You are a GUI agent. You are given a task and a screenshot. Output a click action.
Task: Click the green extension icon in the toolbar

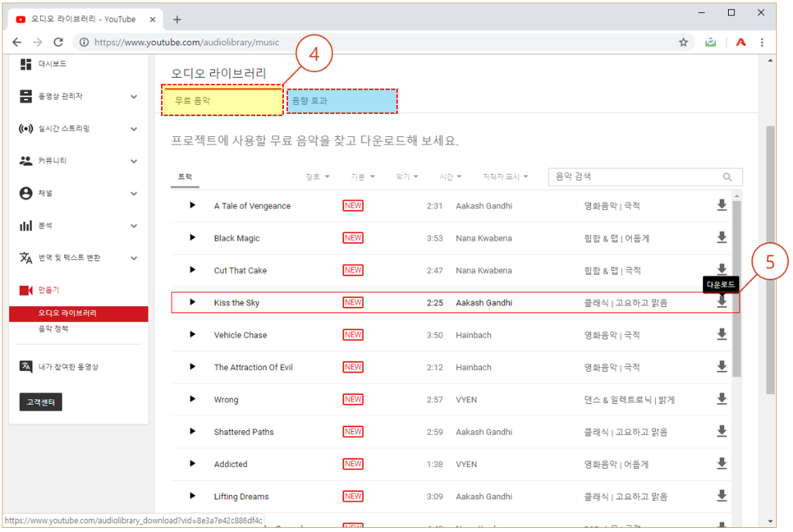(711, 43)
